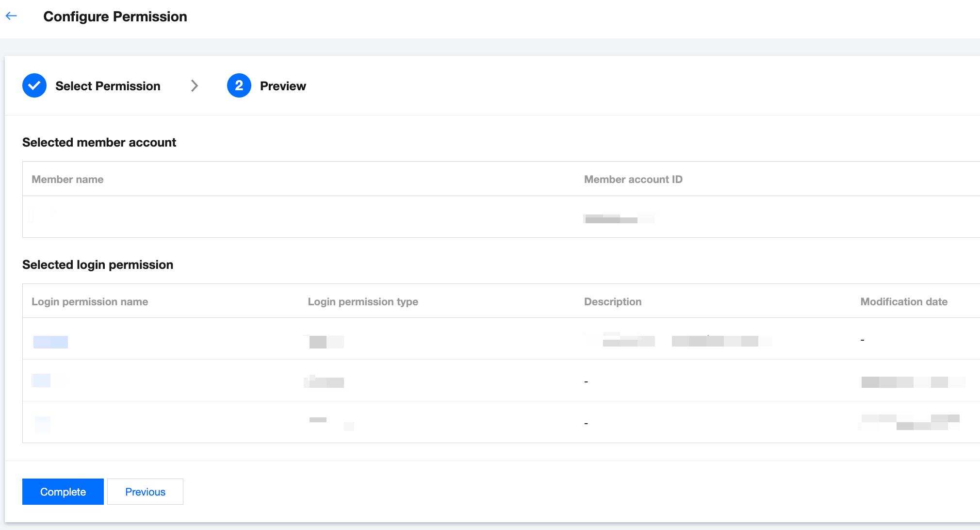Click the chevron between wizard steps
The height and width of the screenshot is (530, 980).
[x=195, y=86]
